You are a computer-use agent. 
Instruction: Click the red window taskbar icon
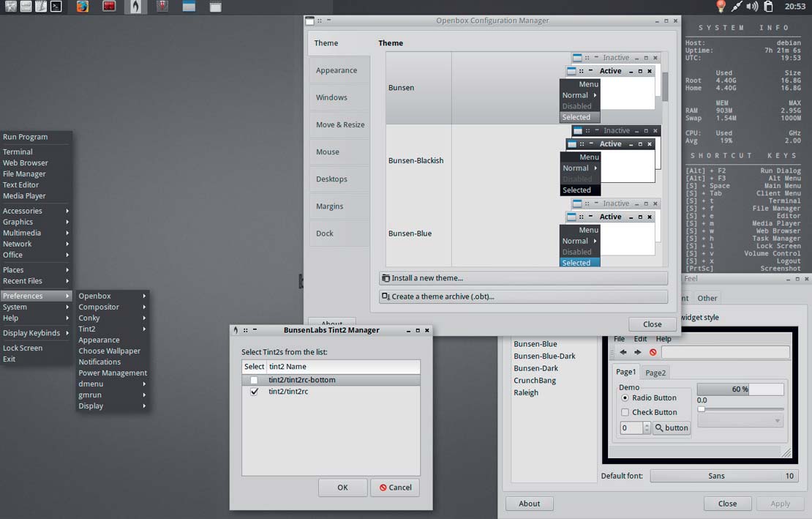point(109,7)
